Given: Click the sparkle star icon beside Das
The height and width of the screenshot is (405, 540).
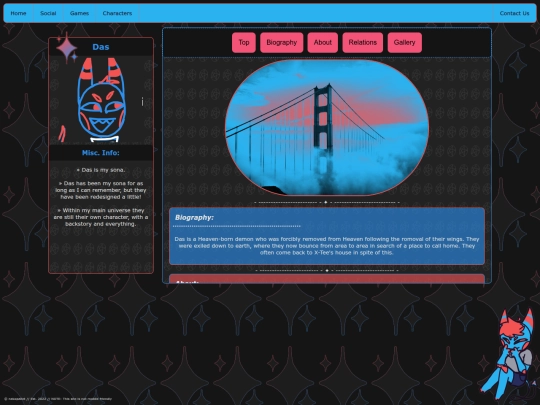Looking at the screenshot, I should click(67, 48).
